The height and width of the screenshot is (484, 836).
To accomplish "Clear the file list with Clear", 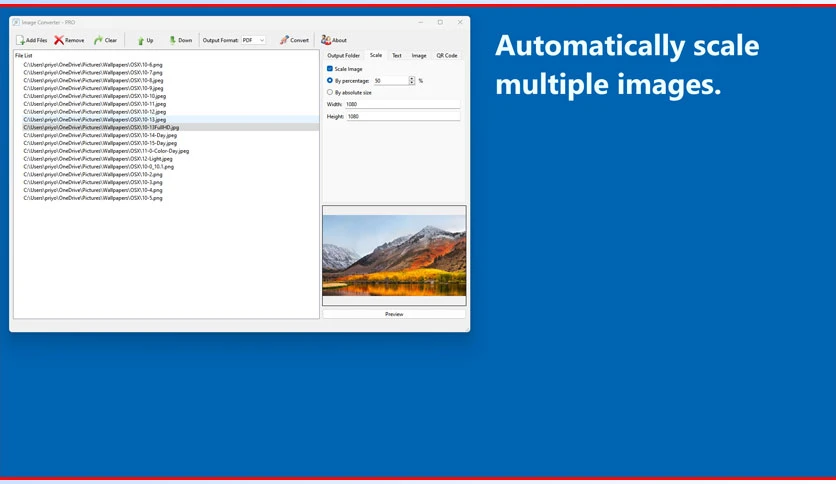I will [x=106, y=40].
